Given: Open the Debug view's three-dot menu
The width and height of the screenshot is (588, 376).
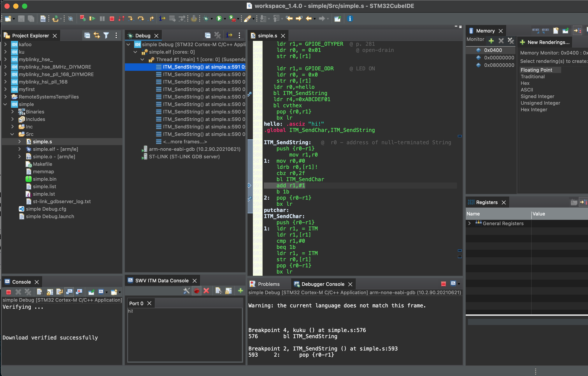Looking at the screenshot, I should (x=239, y=35).
